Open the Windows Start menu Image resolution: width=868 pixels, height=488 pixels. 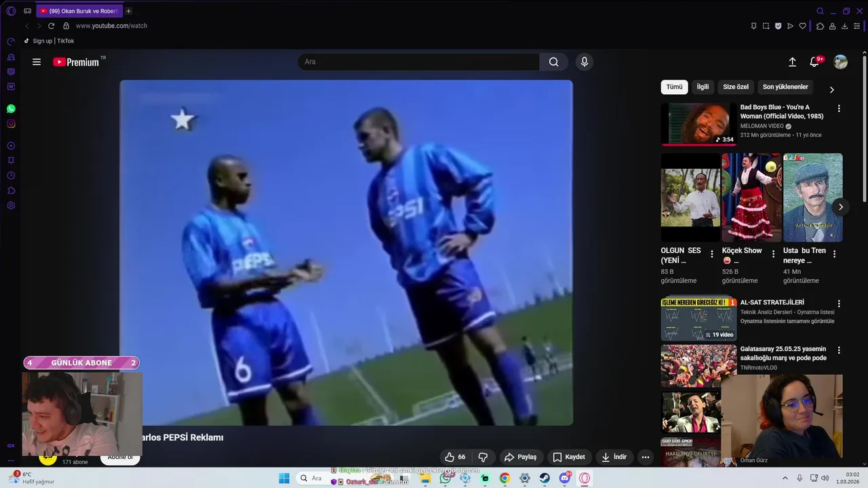[284, 478]
